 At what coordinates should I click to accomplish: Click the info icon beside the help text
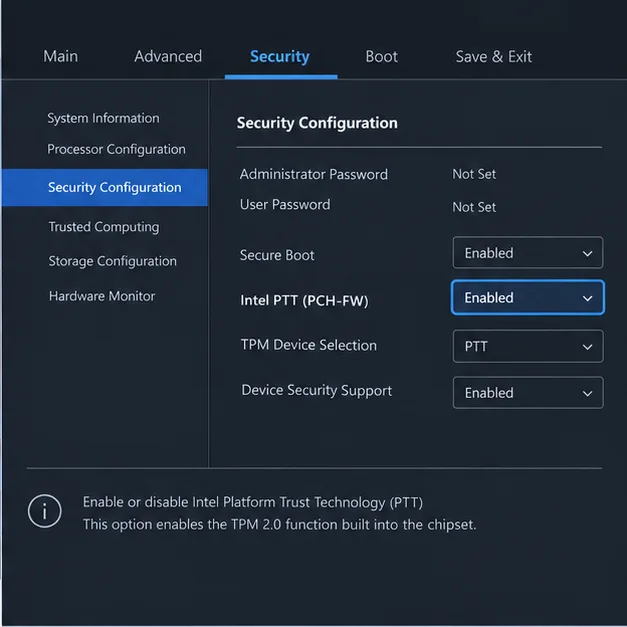point(44,511)
